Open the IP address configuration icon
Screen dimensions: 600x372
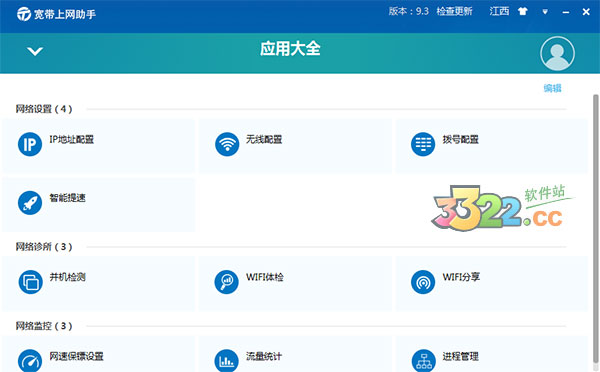pos(30,144)
